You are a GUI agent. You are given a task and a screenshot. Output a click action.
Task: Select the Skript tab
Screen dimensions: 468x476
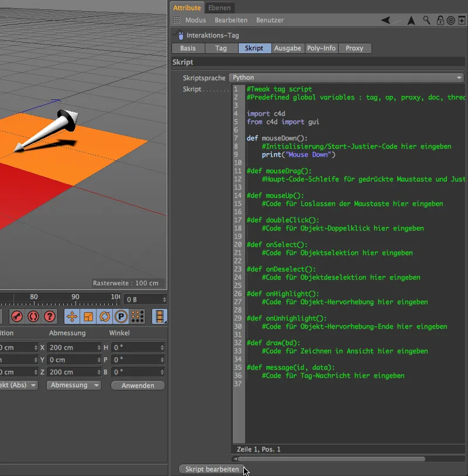254,48
